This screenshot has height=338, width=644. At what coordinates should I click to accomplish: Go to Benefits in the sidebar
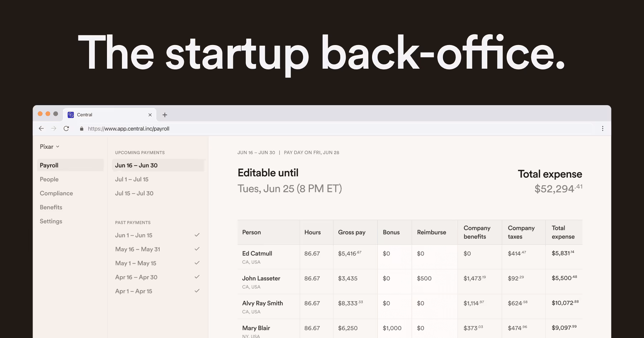pos(51,207)
